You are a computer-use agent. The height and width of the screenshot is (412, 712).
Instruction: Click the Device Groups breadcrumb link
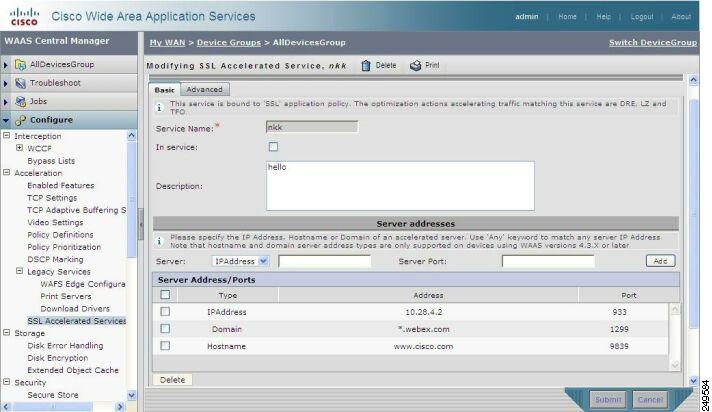click(x=229, y=42)
